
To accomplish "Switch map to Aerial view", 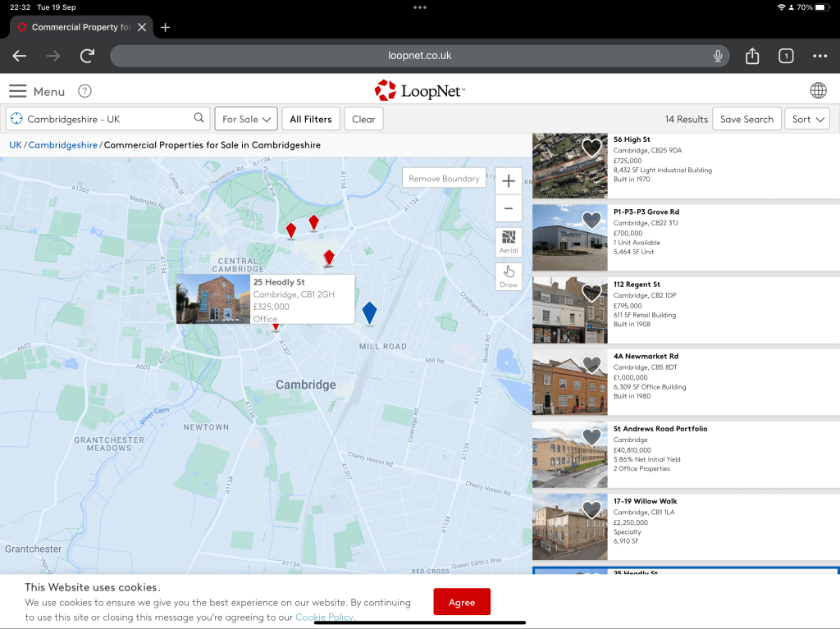I will click(509, 242).
